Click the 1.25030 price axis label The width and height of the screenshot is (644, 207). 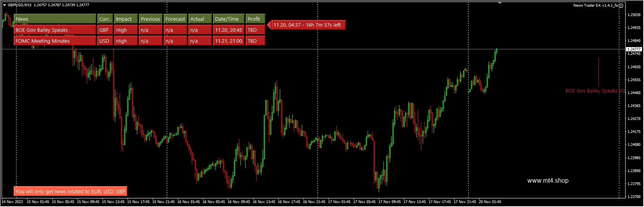[634, 15]
